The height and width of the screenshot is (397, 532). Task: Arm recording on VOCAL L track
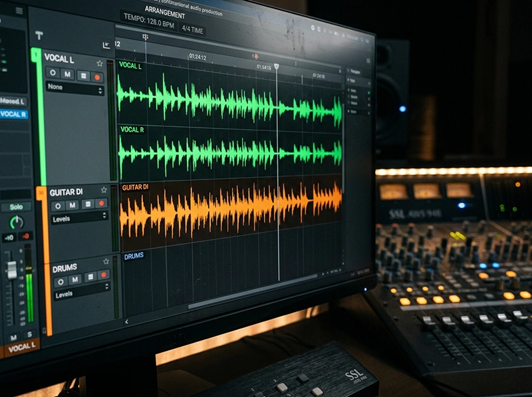[x=97, y=77]
